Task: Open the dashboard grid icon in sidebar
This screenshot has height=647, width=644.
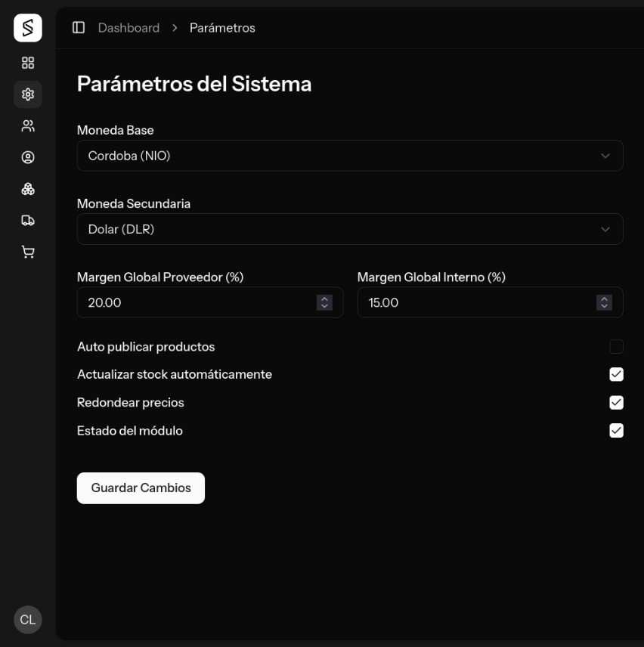Action: click(28, 63)
